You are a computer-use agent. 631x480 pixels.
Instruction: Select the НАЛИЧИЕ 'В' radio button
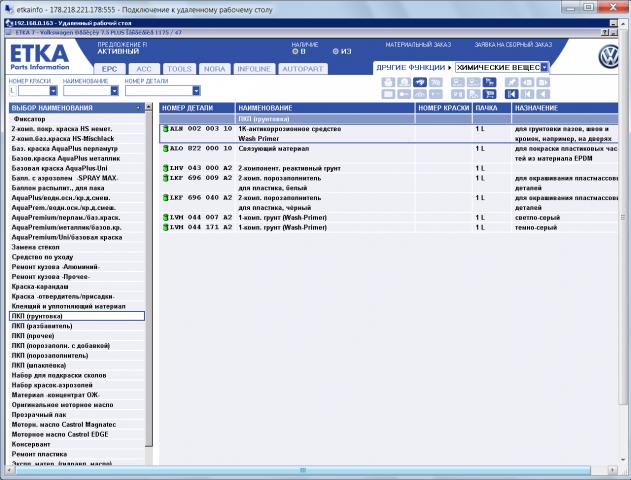tap(295, 52)
